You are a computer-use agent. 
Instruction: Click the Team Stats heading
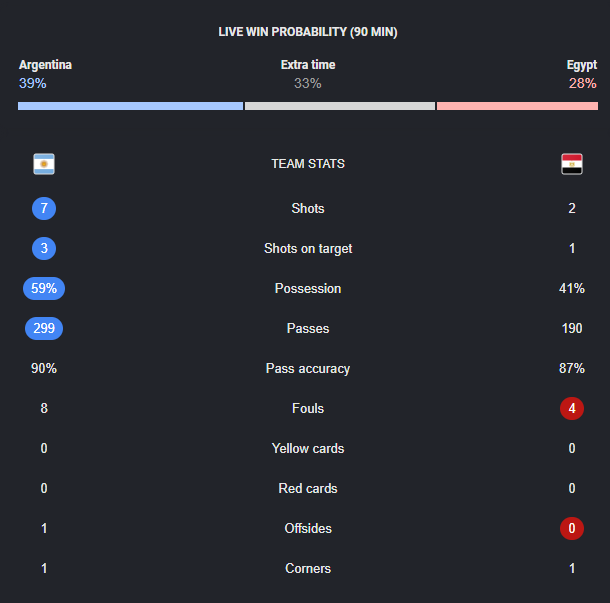[x=308, y=164]
